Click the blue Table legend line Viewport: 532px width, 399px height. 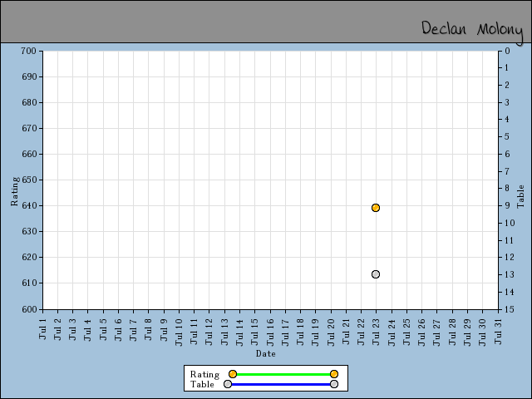[281, 384]
